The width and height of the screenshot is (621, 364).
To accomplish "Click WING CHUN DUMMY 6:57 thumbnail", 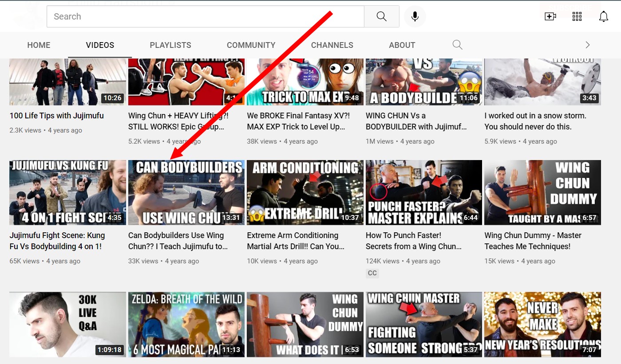I will 542,193.
